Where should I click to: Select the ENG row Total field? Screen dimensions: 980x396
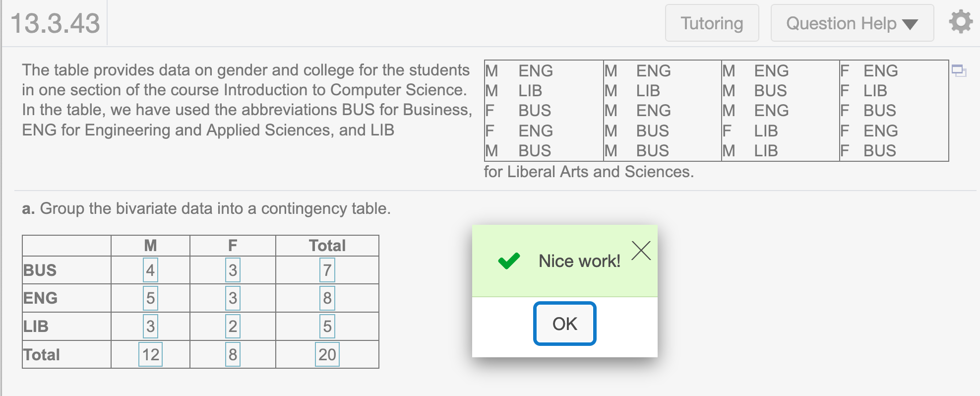coord(327,298)
